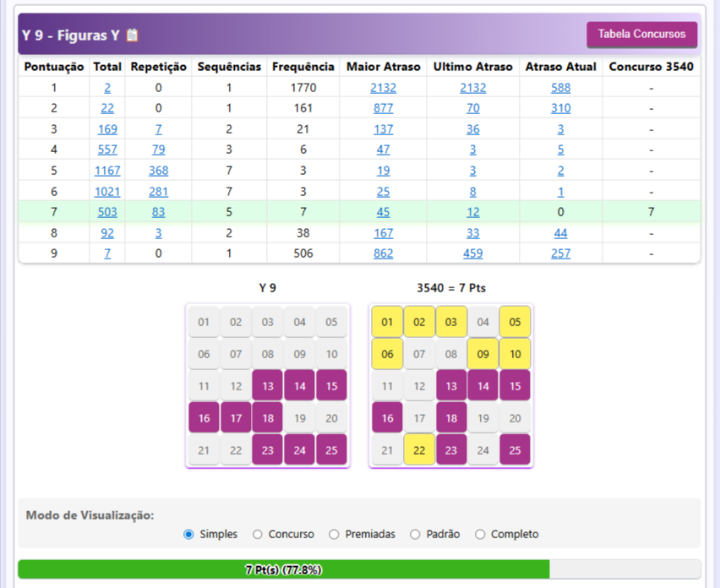Click the Frequência column header
The height and width of the screenshot is (588, 720).
click(303, 67)
